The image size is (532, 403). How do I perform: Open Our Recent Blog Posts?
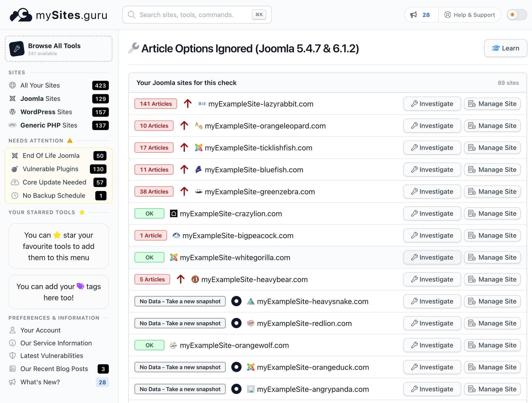59,369
